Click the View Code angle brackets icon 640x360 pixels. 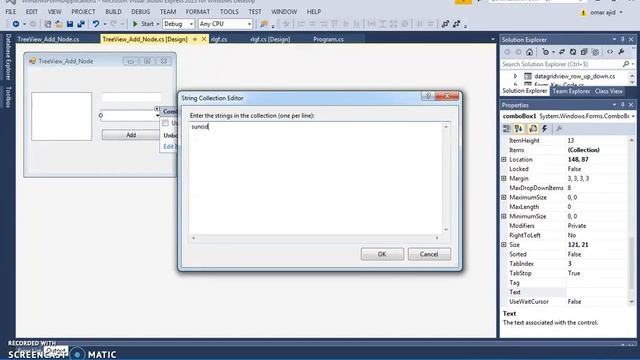(610, 52)
